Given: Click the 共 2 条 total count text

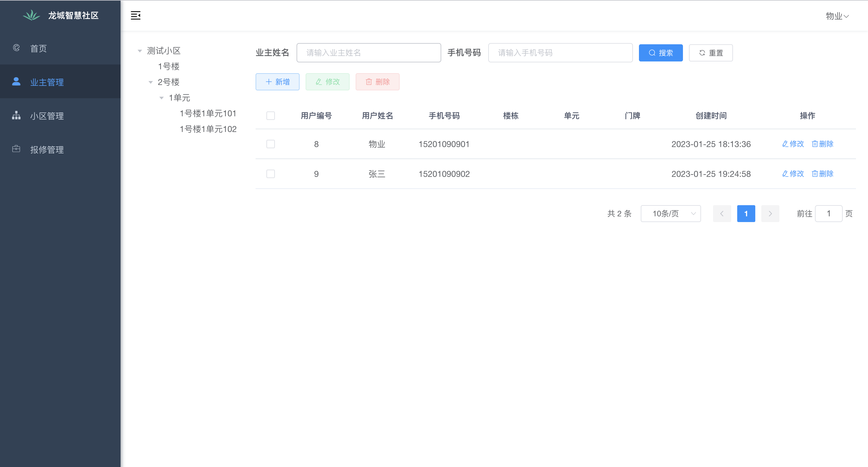Looking at the screenshot, I should click(x=619, y=214).
